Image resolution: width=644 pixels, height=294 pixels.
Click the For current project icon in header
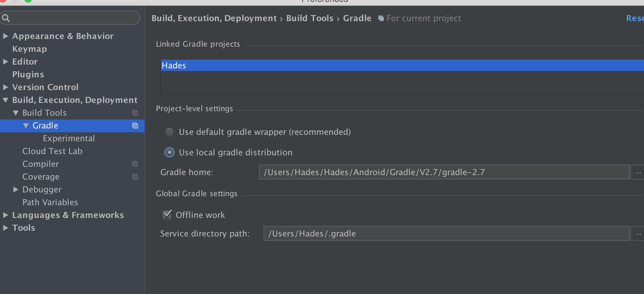coord(381,18)
